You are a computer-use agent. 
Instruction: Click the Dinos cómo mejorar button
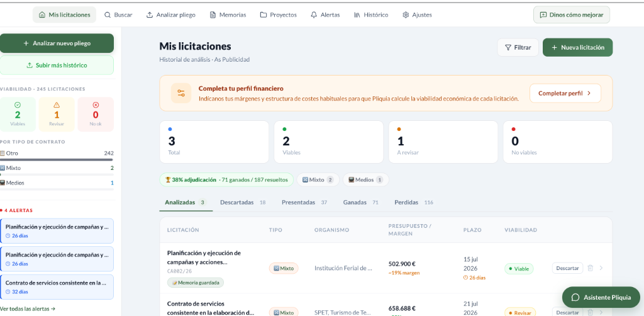point(572,15)
